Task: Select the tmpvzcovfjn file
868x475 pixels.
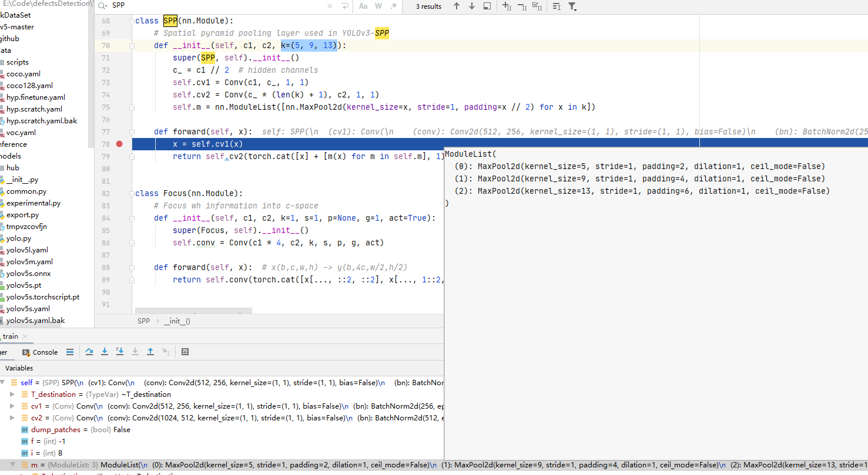Action: click(26, 227)
